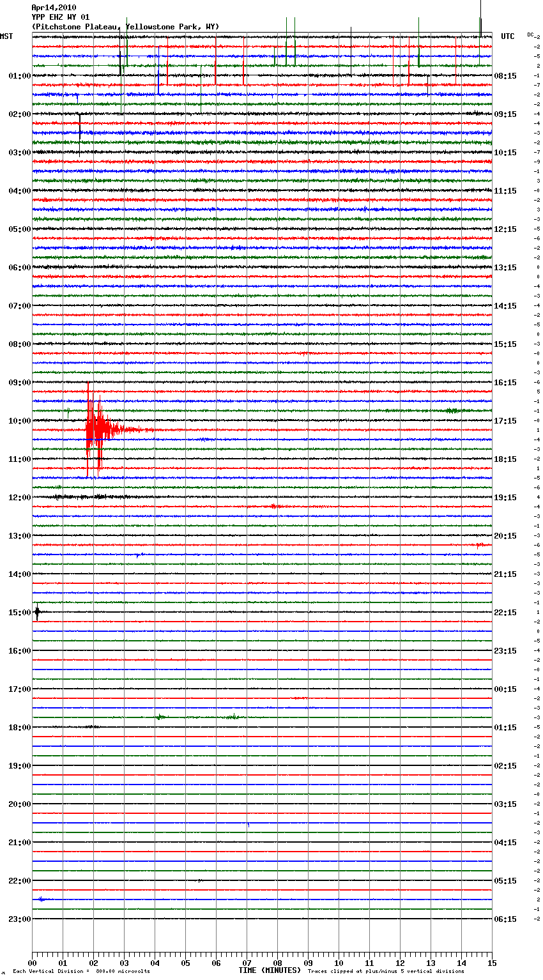The height and width of the screenshot is (980, 543).
Task: Click the UTC timezone header
Action: pos(508,36)
